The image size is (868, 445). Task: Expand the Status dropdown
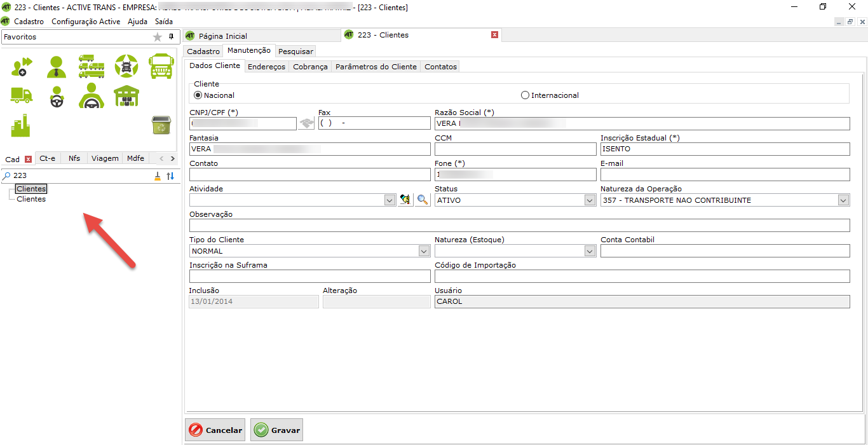coord(589,200)
